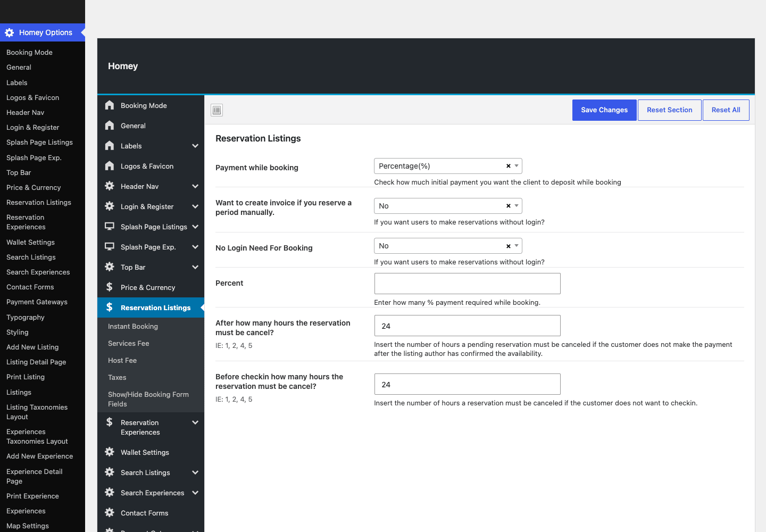Click the gear icon beside Contact Forms
The height and width of the screenshot is (532, 766).
[x=110, y=513]
